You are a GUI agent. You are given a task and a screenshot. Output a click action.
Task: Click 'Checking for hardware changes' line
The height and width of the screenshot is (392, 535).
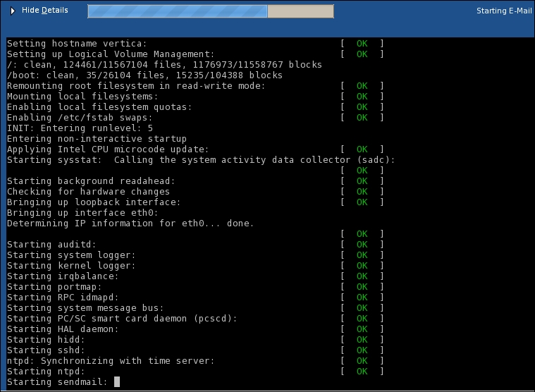[x=88, y=192]
